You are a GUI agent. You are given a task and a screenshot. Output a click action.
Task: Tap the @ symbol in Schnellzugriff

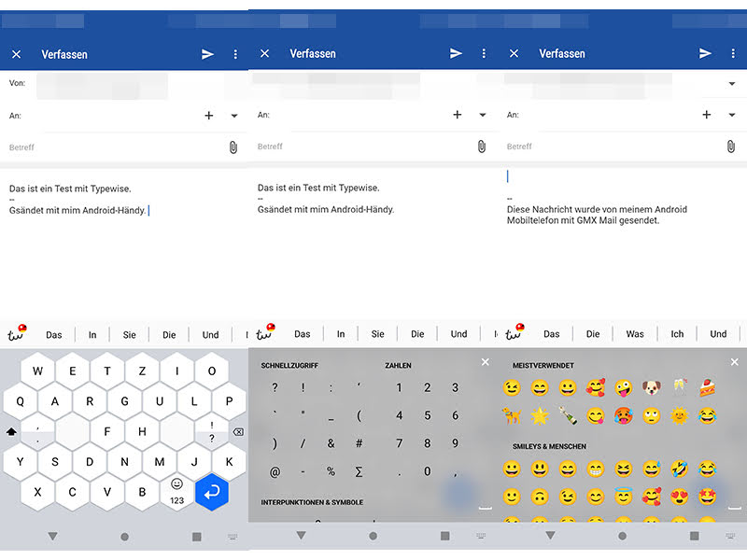pyautogui.click(x=275, y=472)
